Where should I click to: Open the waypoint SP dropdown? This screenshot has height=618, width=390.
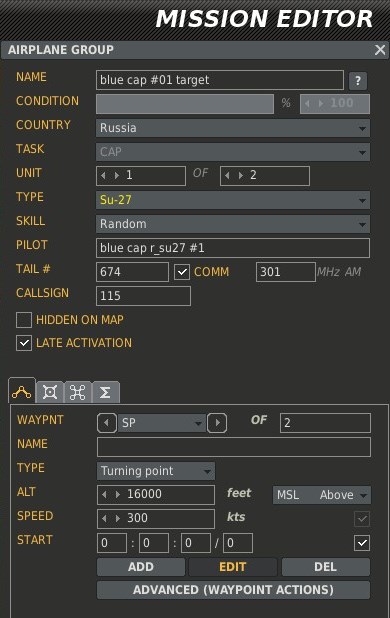pyautogui.click(x=162, y=423)
